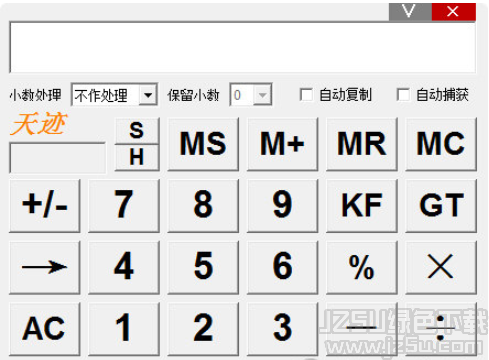Click the backspace arrow key

45,267
